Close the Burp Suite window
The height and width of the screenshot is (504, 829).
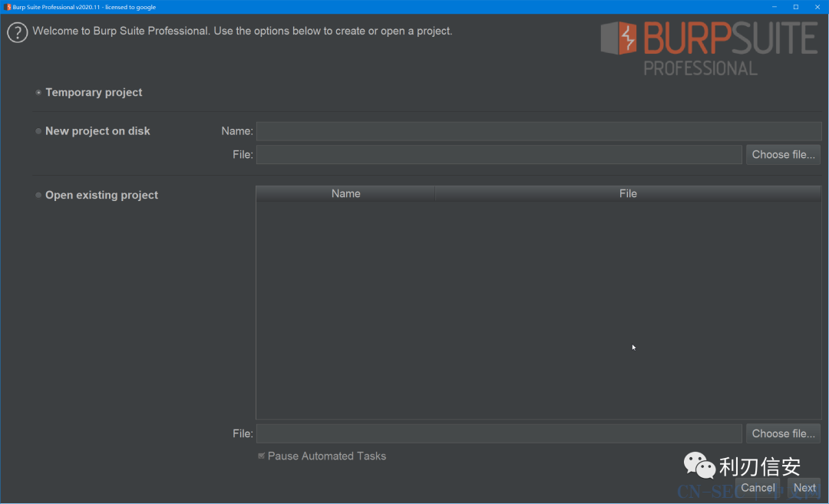pos(817,7)
